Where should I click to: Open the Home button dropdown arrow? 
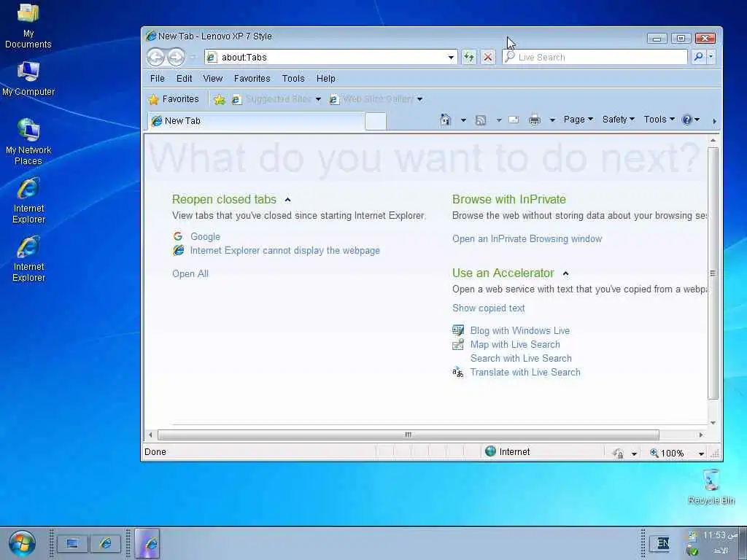463,120
